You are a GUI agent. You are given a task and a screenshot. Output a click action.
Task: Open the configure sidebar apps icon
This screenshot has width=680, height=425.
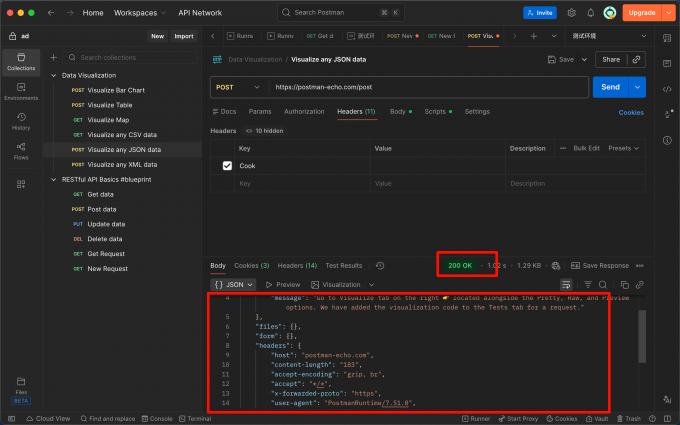point(21,184)
